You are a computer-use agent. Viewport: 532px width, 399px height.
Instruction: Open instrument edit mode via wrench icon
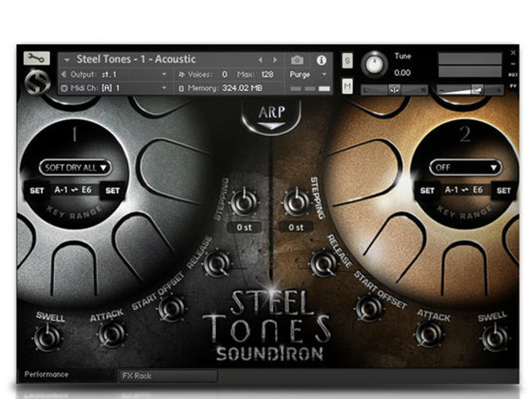(x=37, y=59)
